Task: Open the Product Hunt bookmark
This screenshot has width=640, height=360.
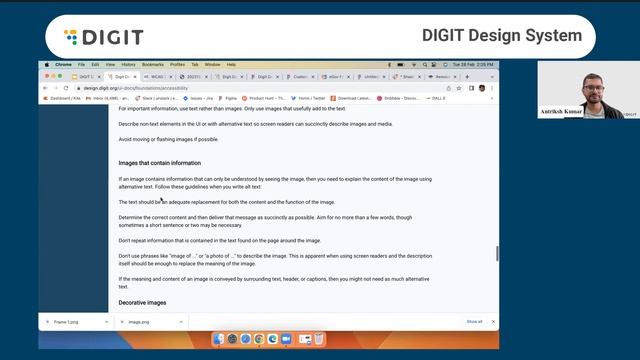Action: [264, 98]
